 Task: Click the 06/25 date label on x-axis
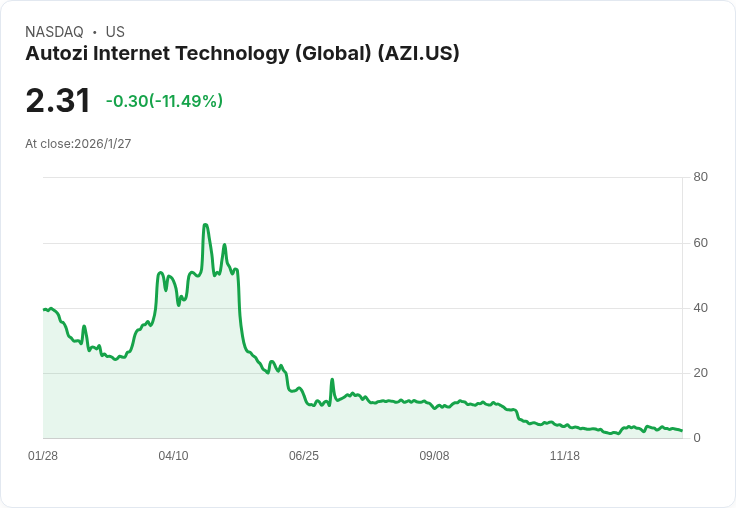304,456
